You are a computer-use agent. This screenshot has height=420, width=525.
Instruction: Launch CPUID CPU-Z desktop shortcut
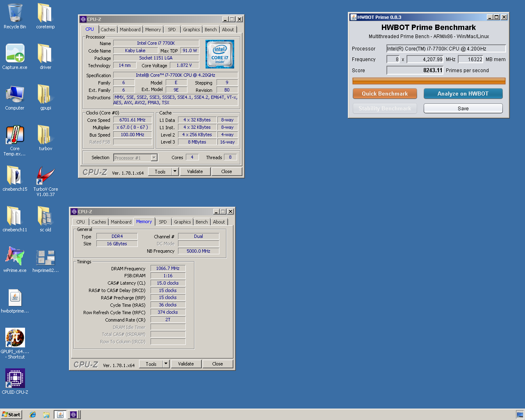point(15,381)
